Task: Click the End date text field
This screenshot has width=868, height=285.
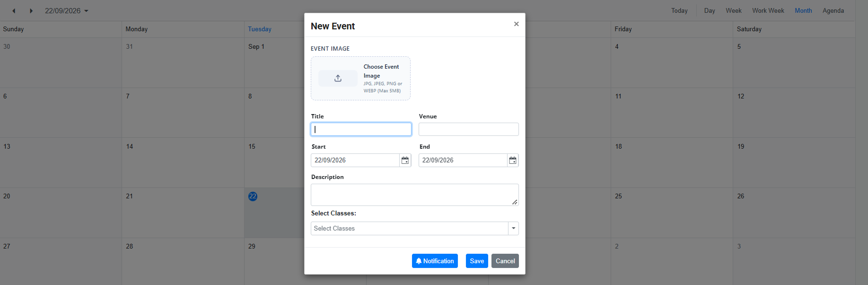Action: point(463,160)
